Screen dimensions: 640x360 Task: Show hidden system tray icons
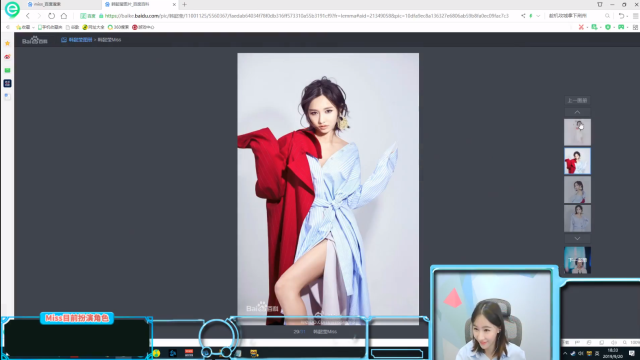[x=565, y=353]
